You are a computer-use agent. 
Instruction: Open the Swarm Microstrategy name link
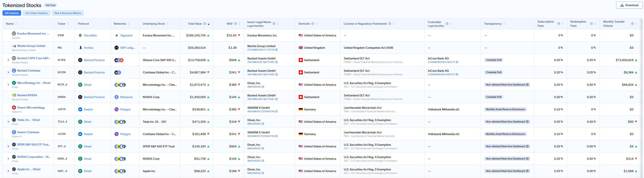tap(31, 108)
